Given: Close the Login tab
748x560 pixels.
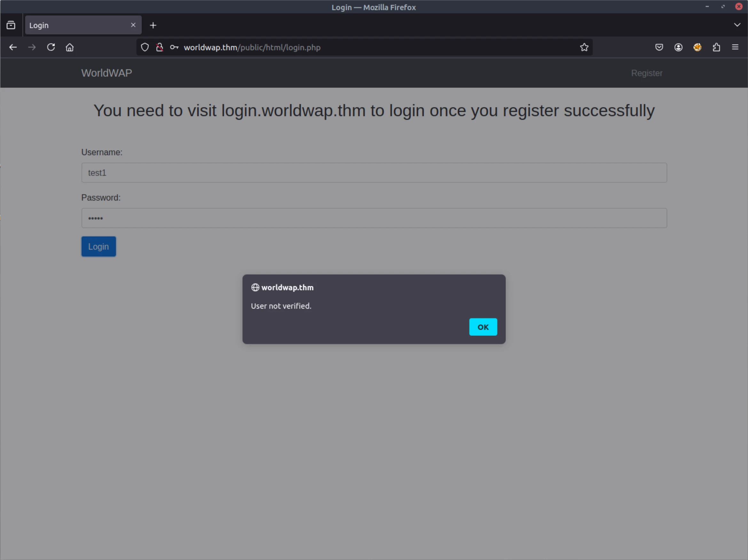Looking at the screenshot, I should pyautogui.click(x=133, y=25).
